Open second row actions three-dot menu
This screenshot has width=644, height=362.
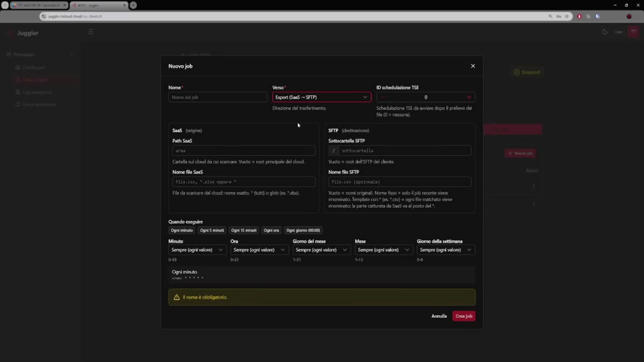pos(534,204)
